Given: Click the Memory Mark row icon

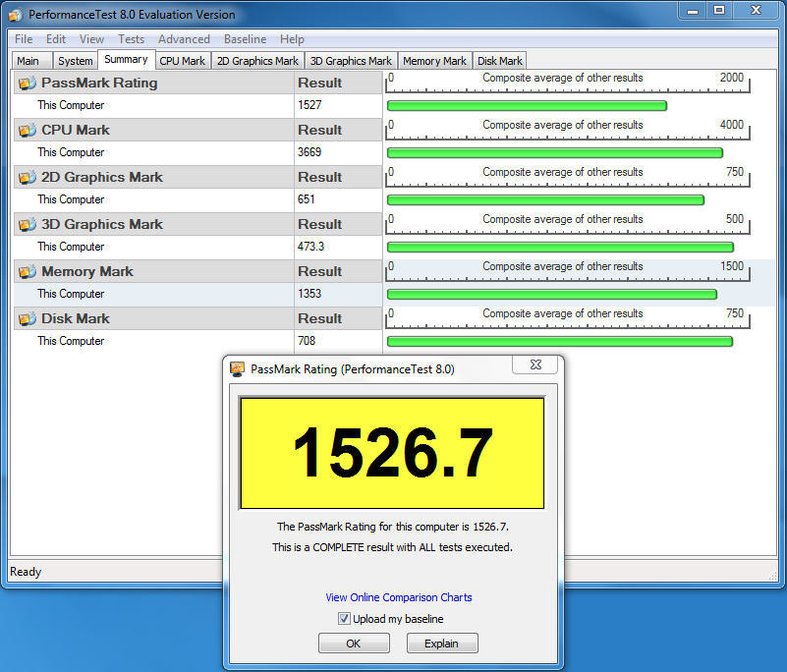Looking at the screenshot, I should 28,271.
